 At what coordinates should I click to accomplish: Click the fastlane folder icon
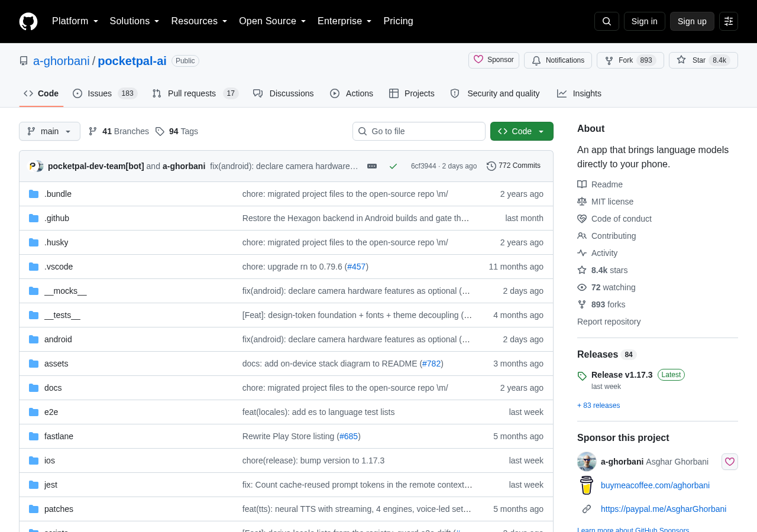pos(34,436)
